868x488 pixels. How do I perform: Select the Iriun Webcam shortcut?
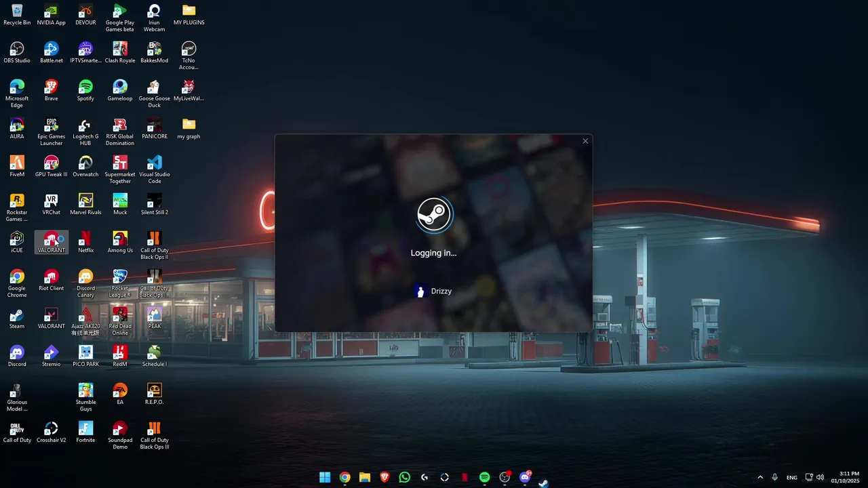(x=155, y=18)
